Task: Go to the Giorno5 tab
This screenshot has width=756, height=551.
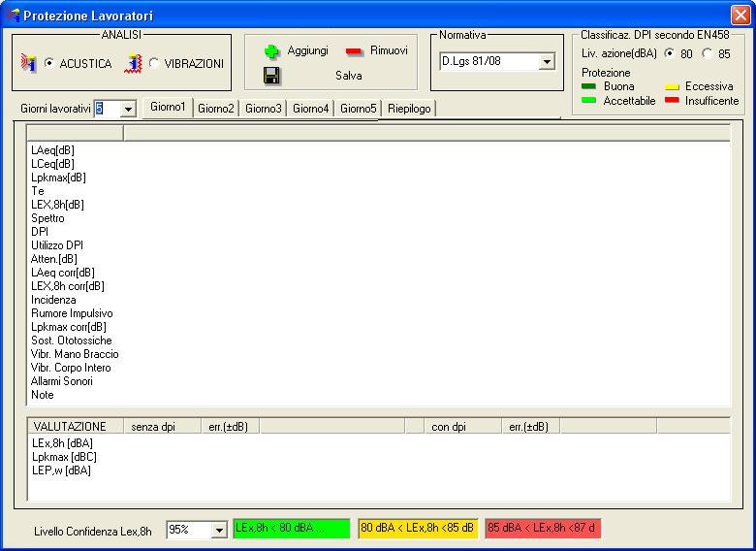Action: coord(358,109)
